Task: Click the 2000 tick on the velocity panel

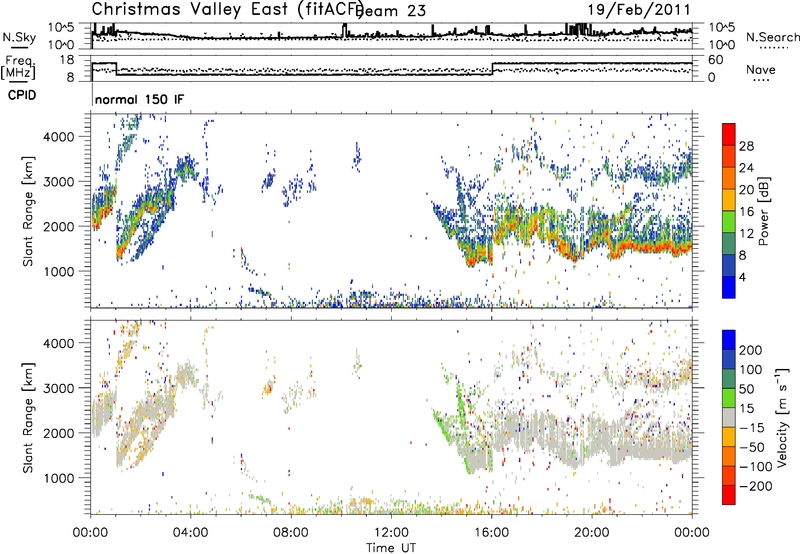Action: pyautogui.click(x=59, y=433)
